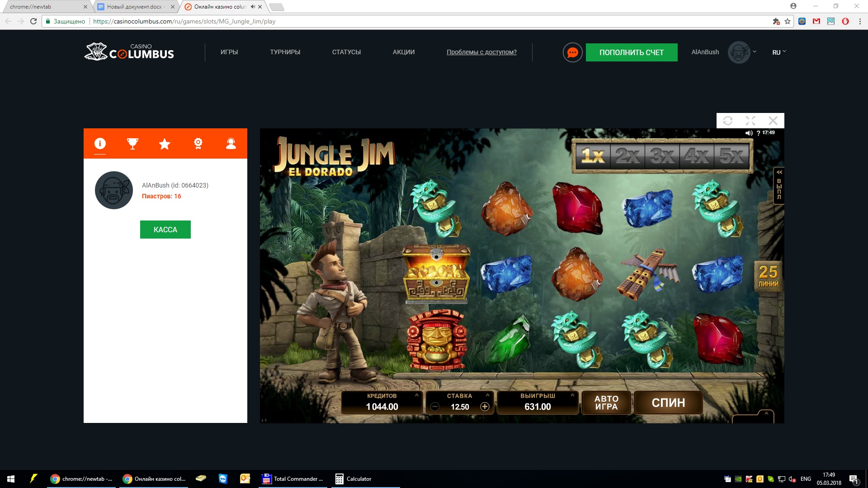Image resolution: width=868 pixels, height=488 pixels.
Task: Expand the win panel arrow
Action: [572, 395]
